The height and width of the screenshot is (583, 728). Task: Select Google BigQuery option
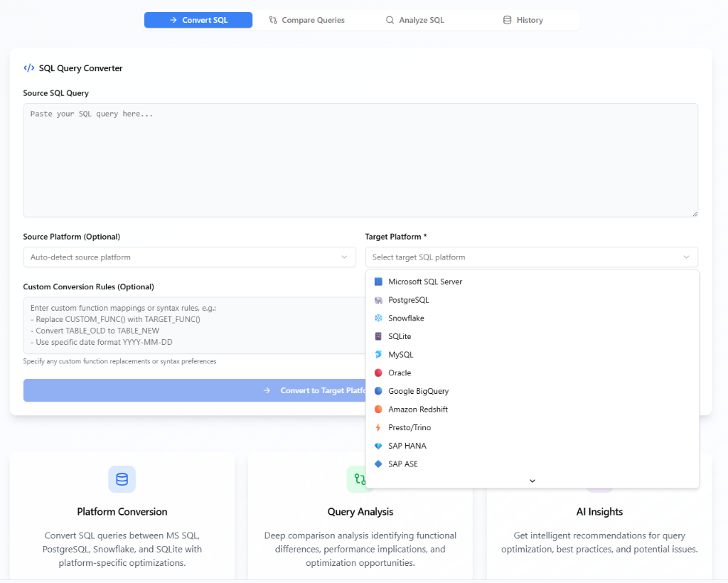(x=532, y=391)
